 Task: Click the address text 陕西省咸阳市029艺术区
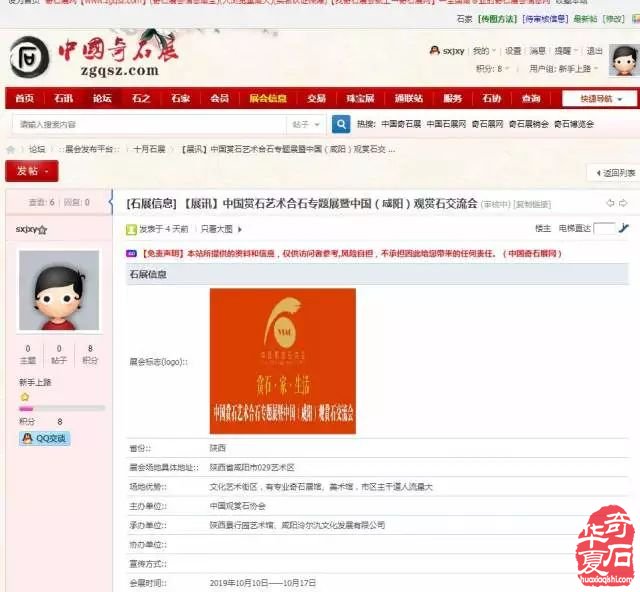[252, 467]
